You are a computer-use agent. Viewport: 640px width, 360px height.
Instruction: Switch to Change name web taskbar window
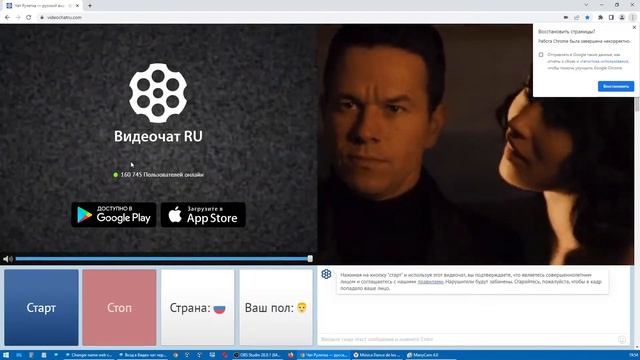click(89, 355)
